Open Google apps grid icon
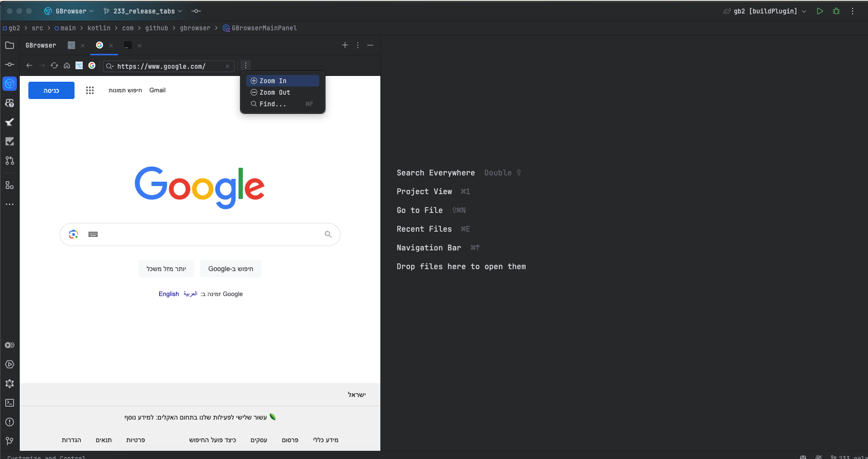 90,90
